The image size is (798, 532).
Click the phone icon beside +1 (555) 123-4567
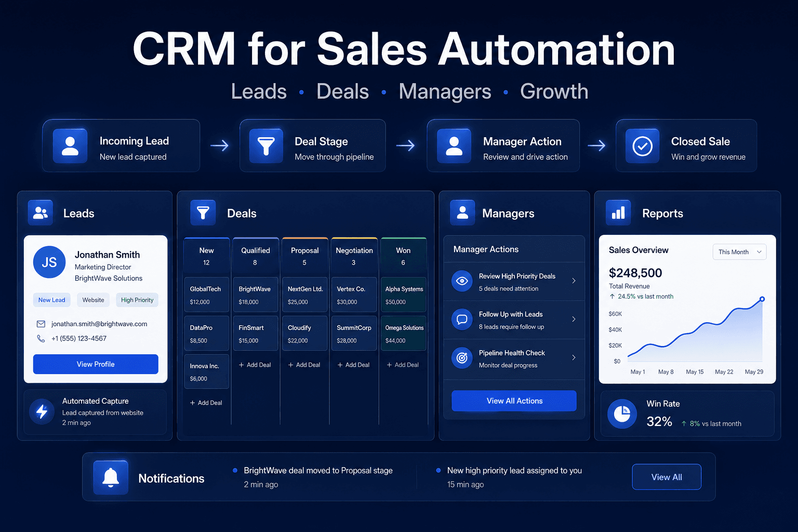[x=41, y=338]
